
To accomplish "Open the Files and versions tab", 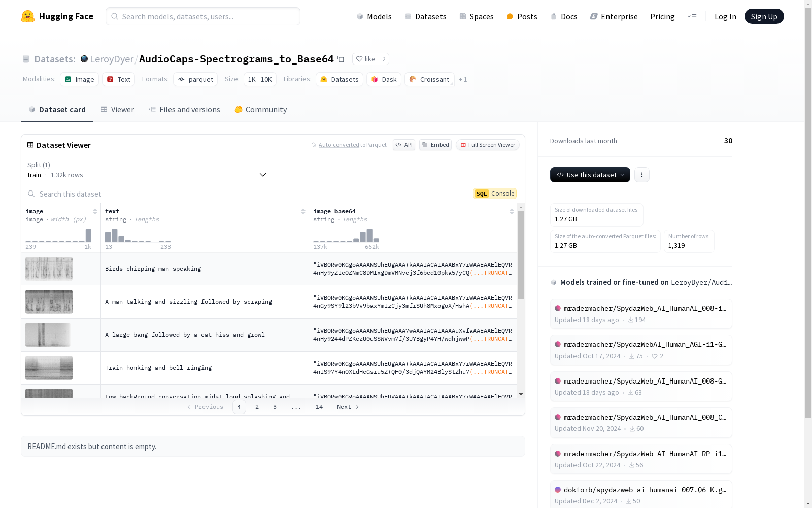I will (x=184, y=110).
